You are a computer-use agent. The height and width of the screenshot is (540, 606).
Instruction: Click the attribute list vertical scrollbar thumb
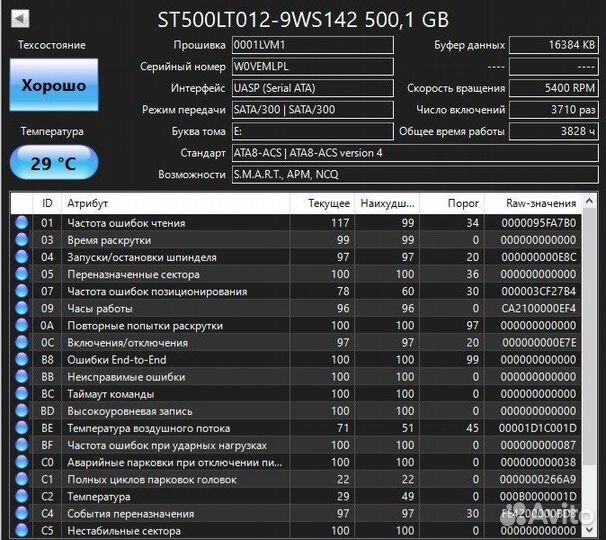pos(589,336)
